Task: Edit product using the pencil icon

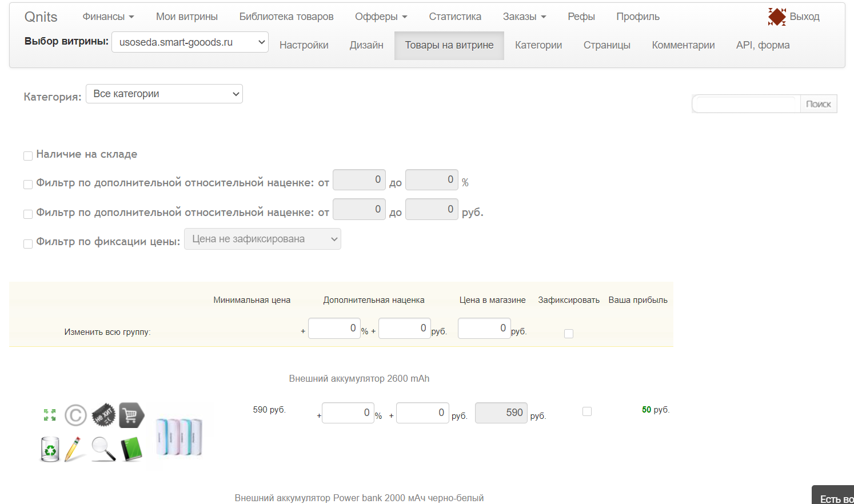Action: point(74,449)
